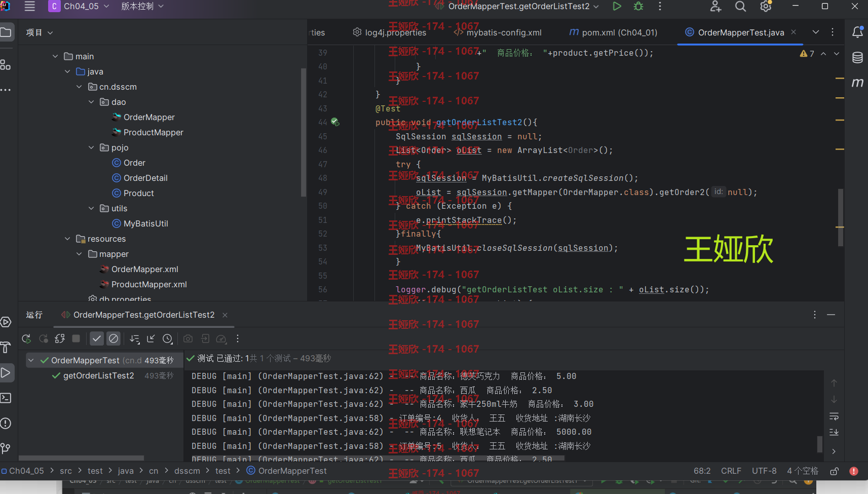The height and width of the screenshot is (494, 868).
Task: Open Terminal tool window
Action: click(x=6, y=398)
